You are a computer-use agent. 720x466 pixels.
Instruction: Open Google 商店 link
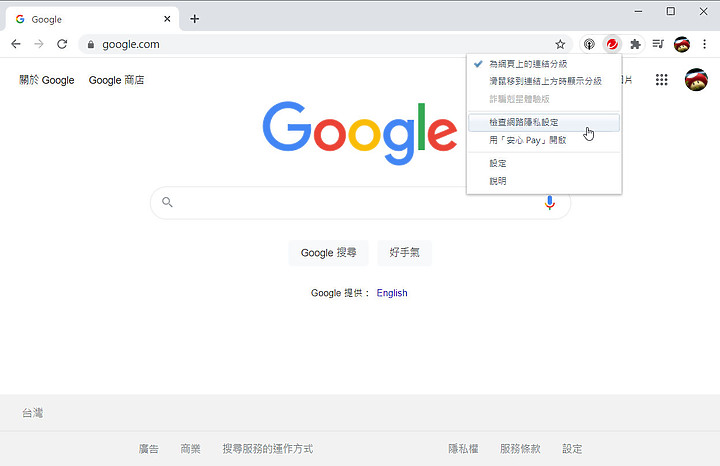click(x=116, y=80)
